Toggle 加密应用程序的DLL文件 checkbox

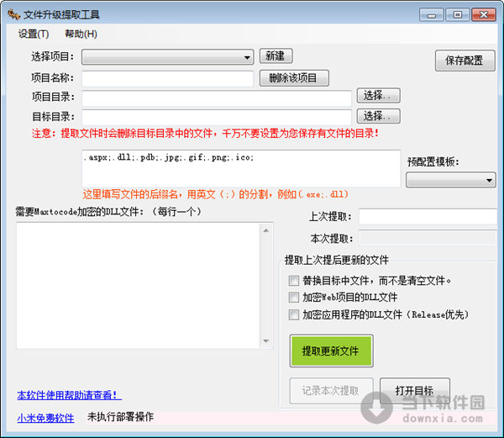[293, 314]
